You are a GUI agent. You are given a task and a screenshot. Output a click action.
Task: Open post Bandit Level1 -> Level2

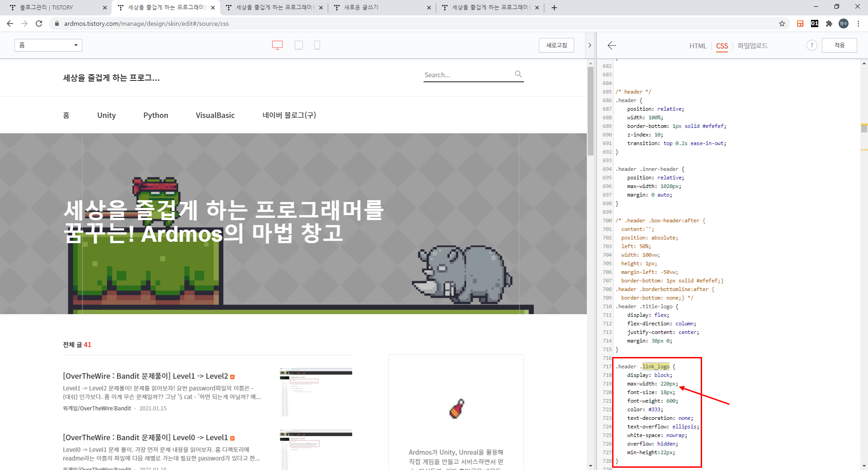(146, 376)
